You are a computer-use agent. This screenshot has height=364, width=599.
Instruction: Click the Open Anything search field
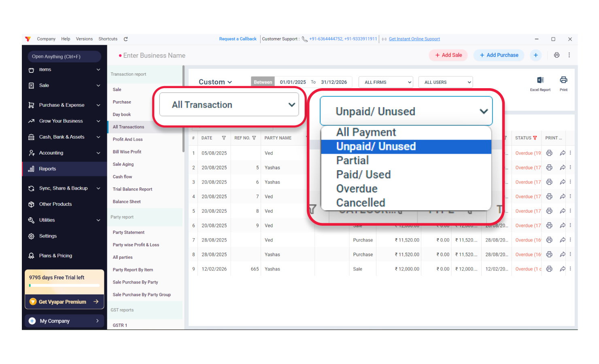pyautogui.click(x=64, y=57)
